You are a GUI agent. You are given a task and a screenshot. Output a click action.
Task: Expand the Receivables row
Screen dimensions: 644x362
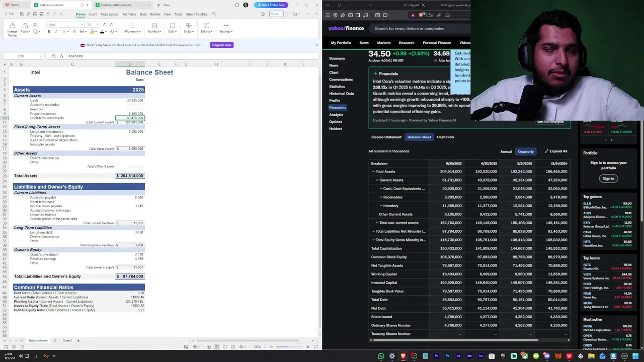point(381,197)
